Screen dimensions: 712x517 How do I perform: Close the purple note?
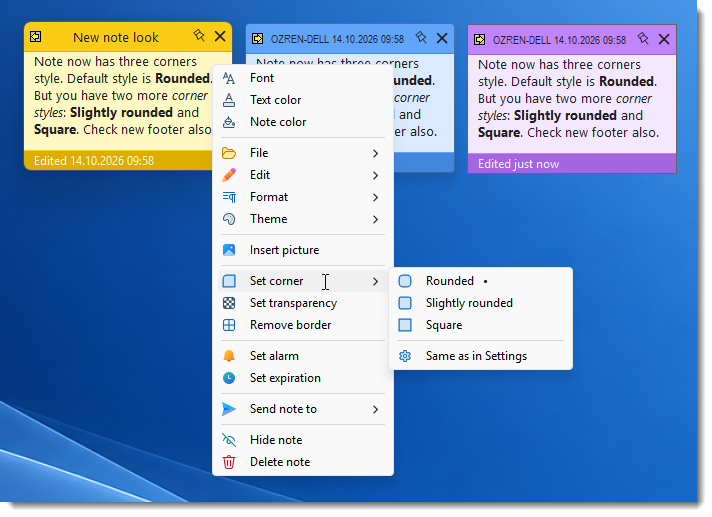(664, 39)
